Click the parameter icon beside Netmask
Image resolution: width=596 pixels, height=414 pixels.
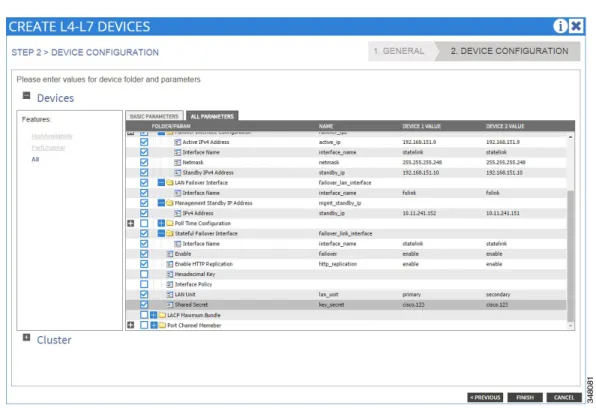click(x=177, y=162)
